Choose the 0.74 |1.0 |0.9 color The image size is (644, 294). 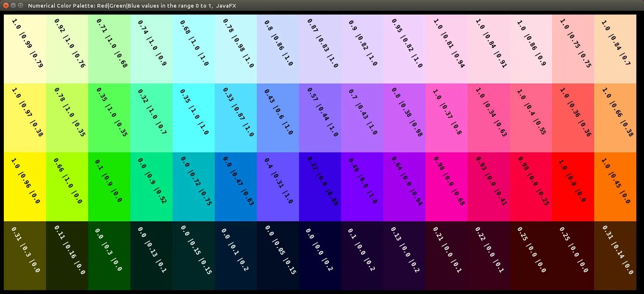click(151, 49)
